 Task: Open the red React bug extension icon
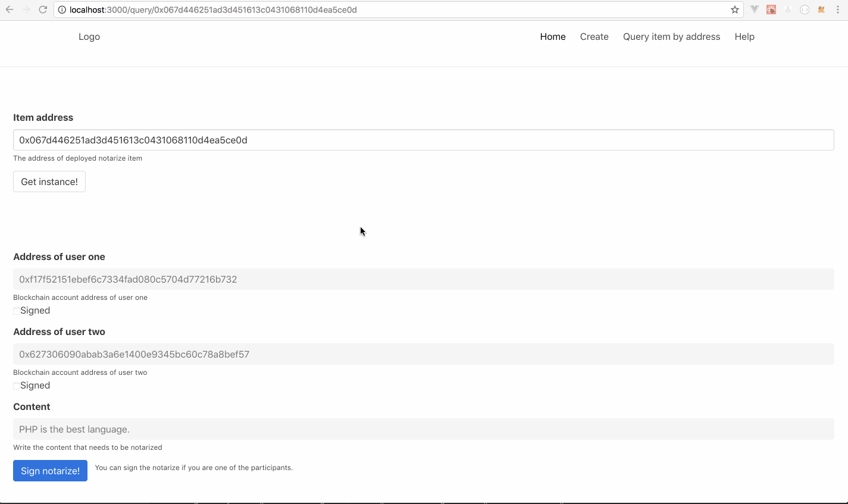point(771,10)
